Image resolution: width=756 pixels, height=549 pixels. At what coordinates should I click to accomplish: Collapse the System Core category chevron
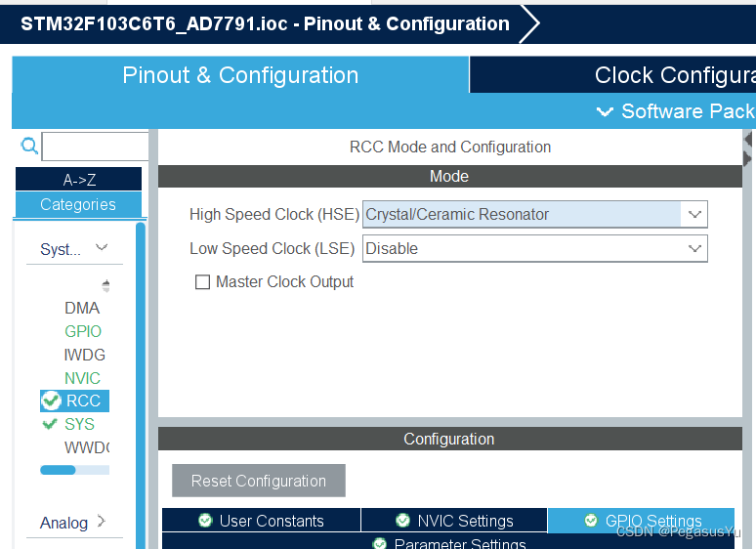point(102,248)
